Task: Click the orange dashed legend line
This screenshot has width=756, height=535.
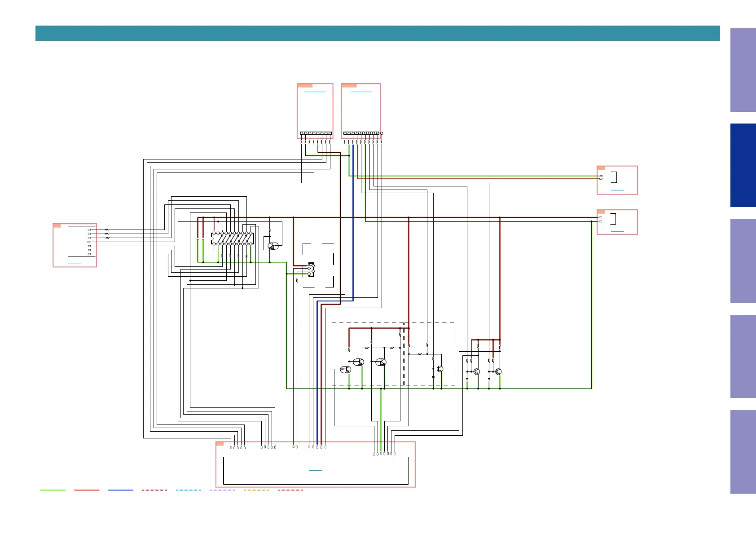Action: point(256,490)
